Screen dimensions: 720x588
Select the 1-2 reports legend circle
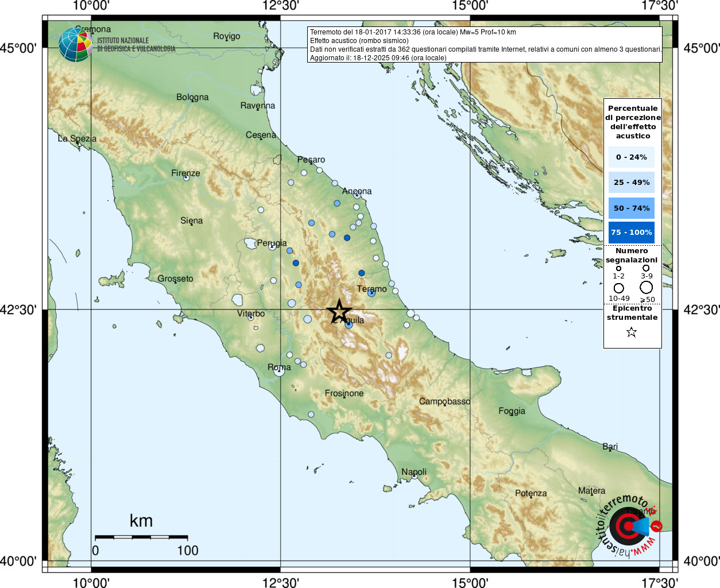pos(618,268)
